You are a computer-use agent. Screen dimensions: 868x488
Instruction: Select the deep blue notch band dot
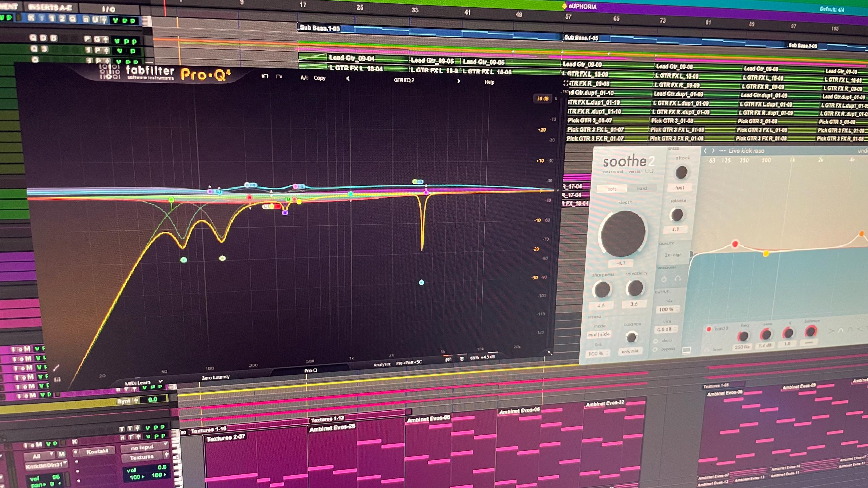(422, 283)
